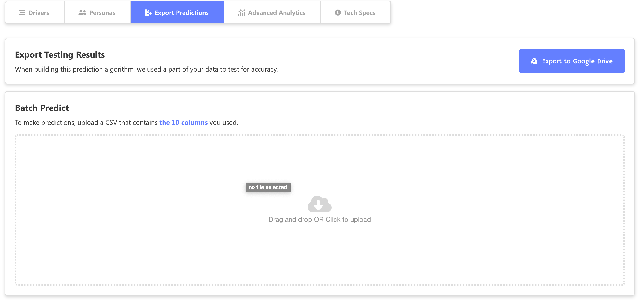Open the Drivers tab label

[39, 13]
